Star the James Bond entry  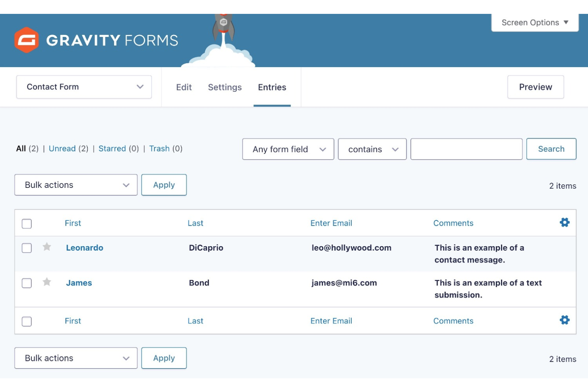pyautogui.click(x=46, y=282)
